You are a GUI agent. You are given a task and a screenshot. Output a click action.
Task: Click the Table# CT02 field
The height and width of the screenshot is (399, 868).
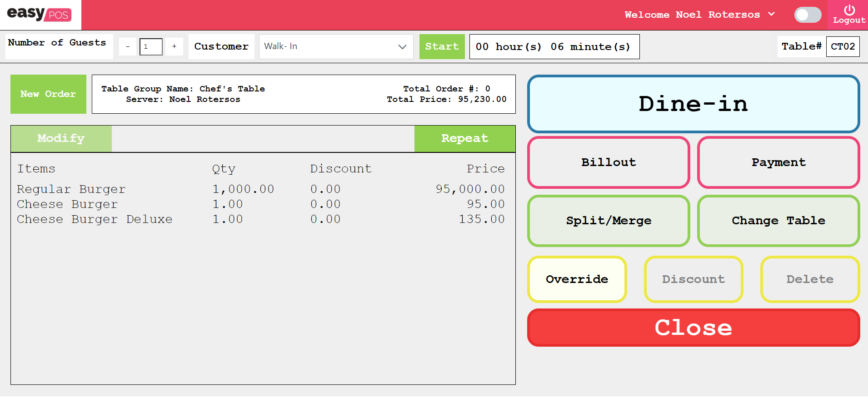[843, 46]
